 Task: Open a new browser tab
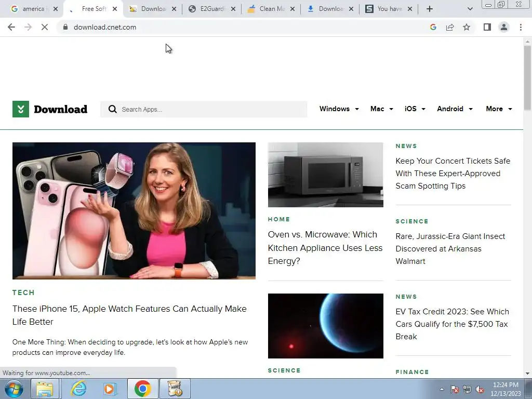pos(430,9)
